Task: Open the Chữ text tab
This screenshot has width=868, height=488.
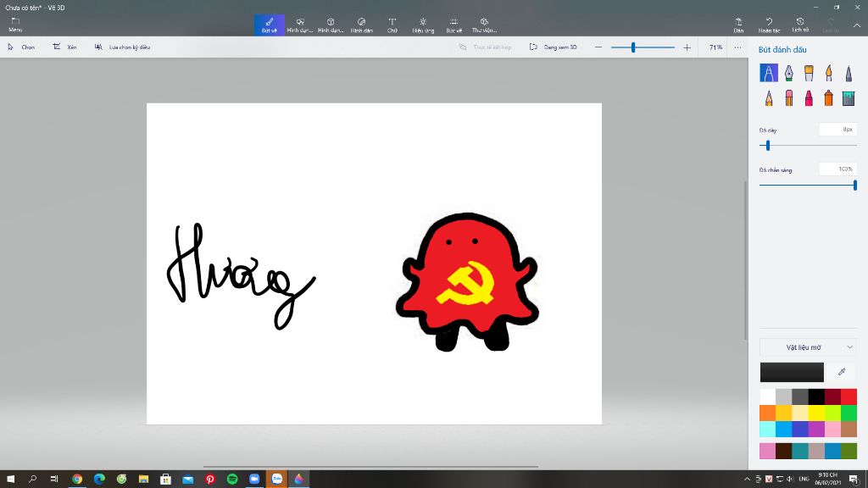Action: click(392, 25)
